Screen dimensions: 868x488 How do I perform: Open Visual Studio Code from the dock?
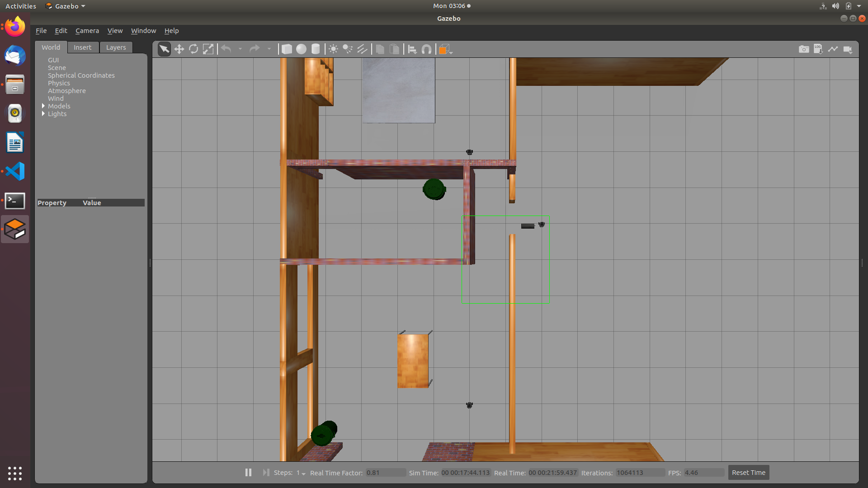point(15,171)
